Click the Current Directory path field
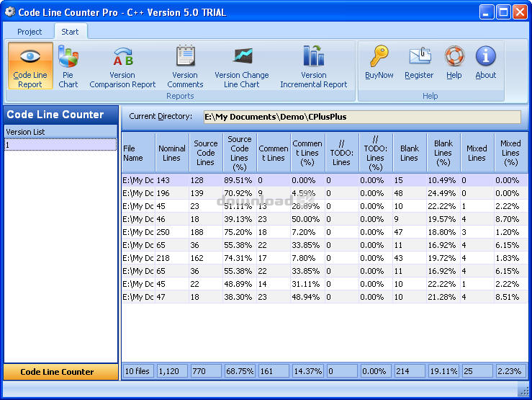Viewport: 532px width, 400px height. 361,117
